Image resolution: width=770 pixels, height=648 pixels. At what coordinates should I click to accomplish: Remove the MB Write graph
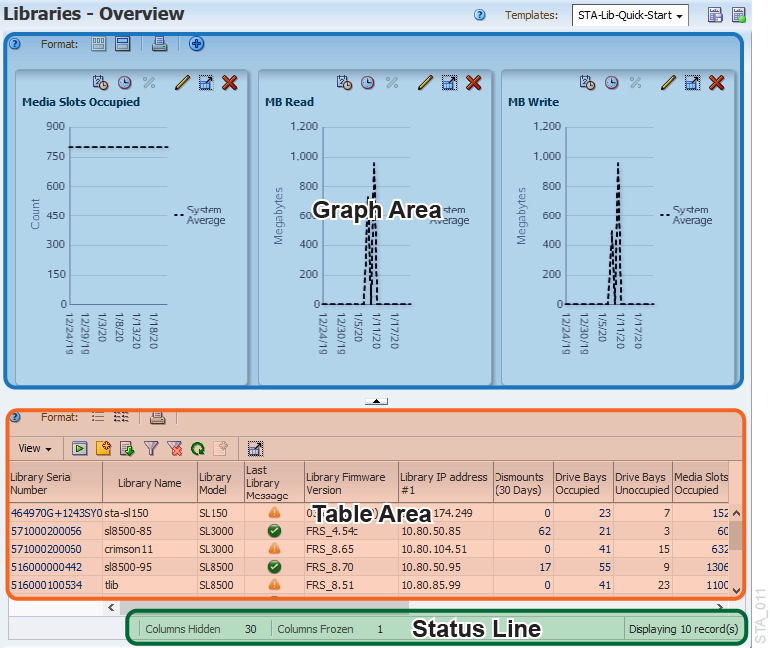pos(716,82)
